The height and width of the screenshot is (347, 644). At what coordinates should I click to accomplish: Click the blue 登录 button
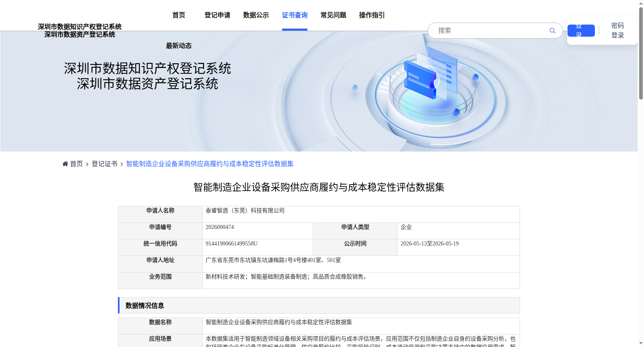(581, 31)
